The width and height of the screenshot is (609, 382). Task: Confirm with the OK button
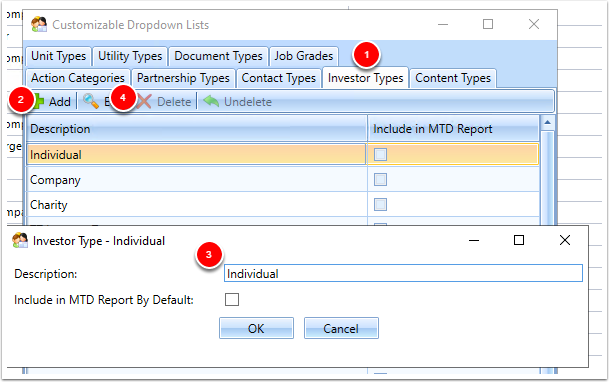pos(256,328)
